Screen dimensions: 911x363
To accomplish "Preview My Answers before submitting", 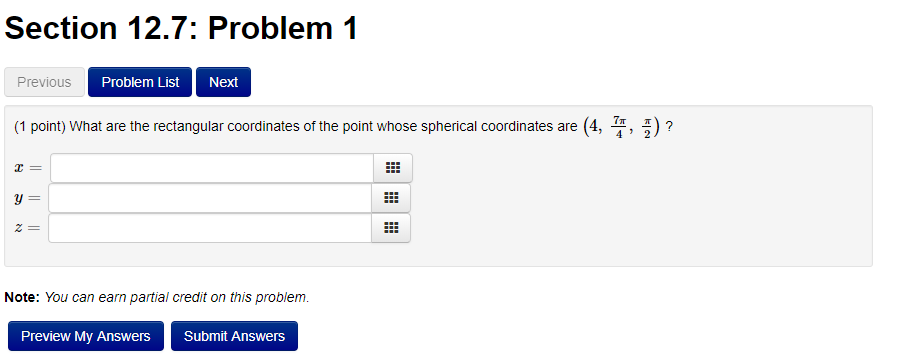I will (x=86, y=336).
